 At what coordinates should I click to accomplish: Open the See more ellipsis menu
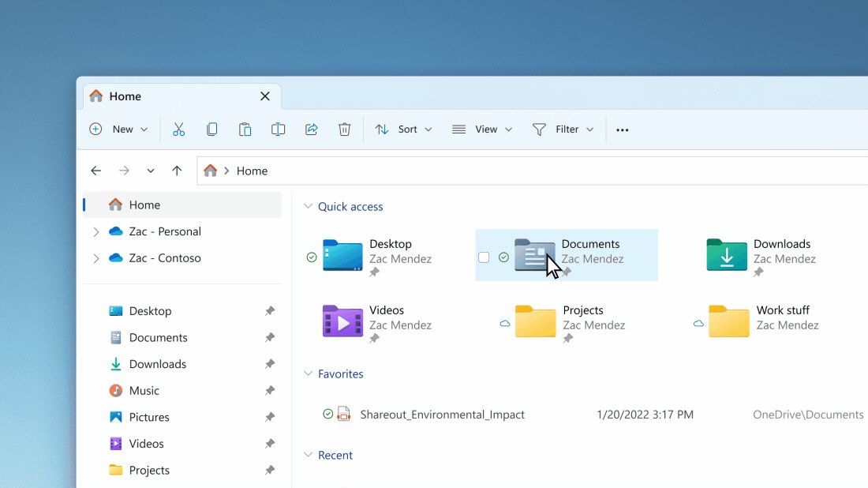(622, 129)
